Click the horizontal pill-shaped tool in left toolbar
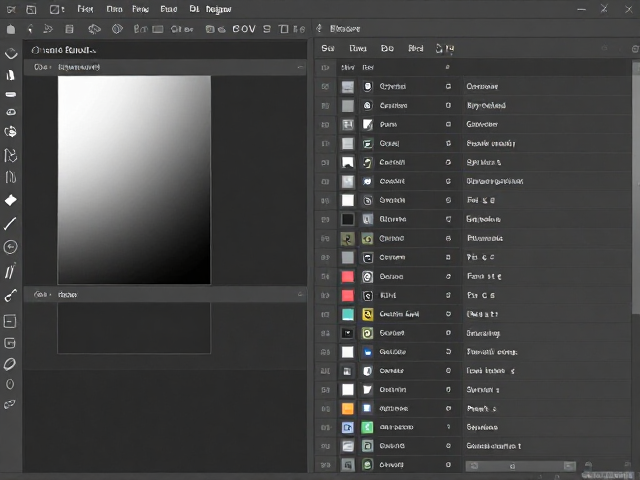This screenshot has width=640, height=480. (x=11, y=94)
